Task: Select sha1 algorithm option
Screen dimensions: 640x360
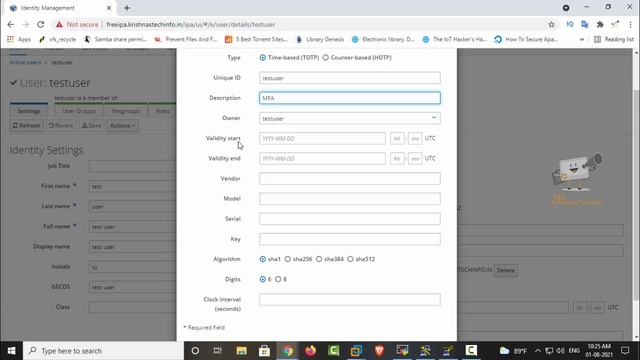Action: click(x=262, y=259)
